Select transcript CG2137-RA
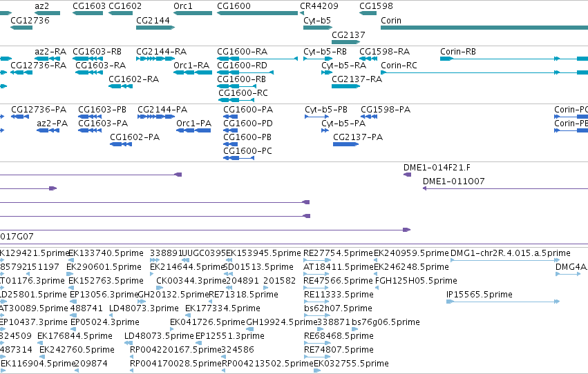This screenshot has width=588, height=374. pos(345,86)
